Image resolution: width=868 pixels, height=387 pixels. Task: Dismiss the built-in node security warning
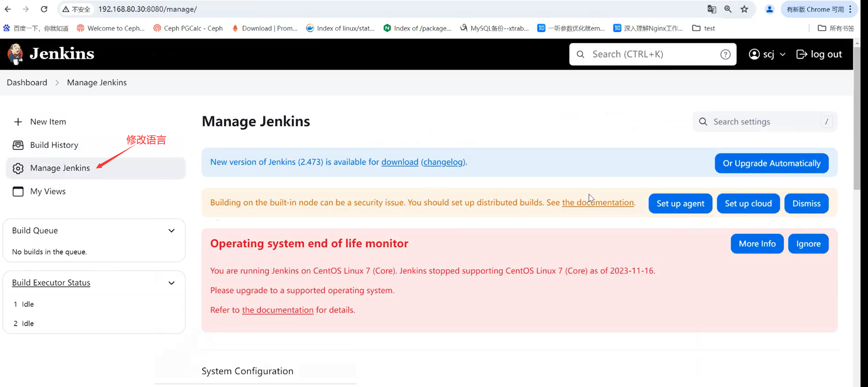coord(806,203)
